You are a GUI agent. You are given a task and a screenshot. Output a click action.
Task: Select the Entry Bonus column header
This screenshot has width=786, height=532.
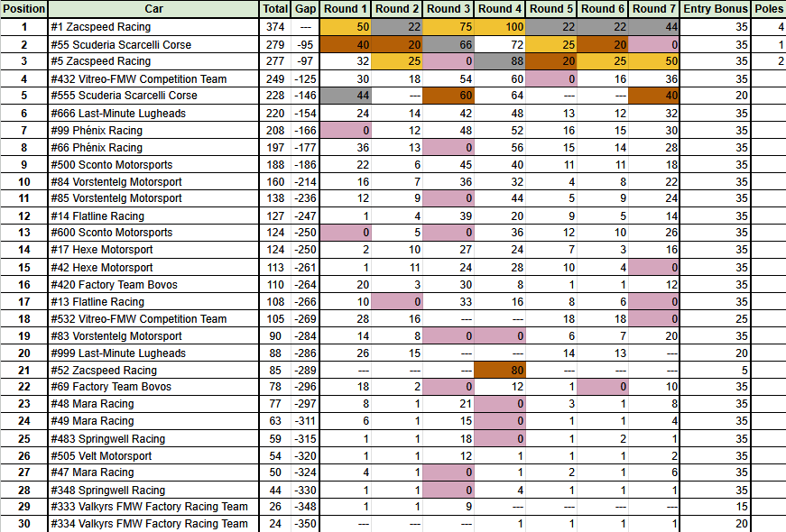pos(716,9)
